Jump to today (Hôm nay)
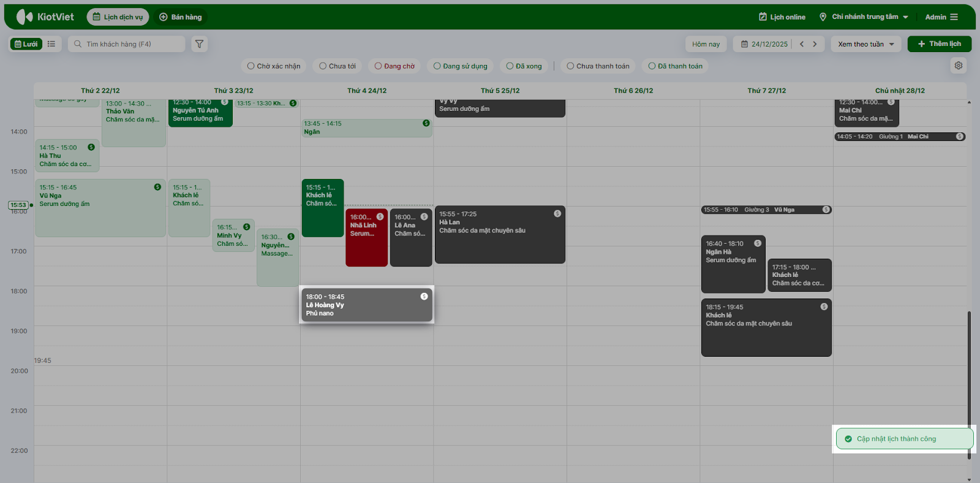The height and width of the screenshot is (483, 980). 706,44
